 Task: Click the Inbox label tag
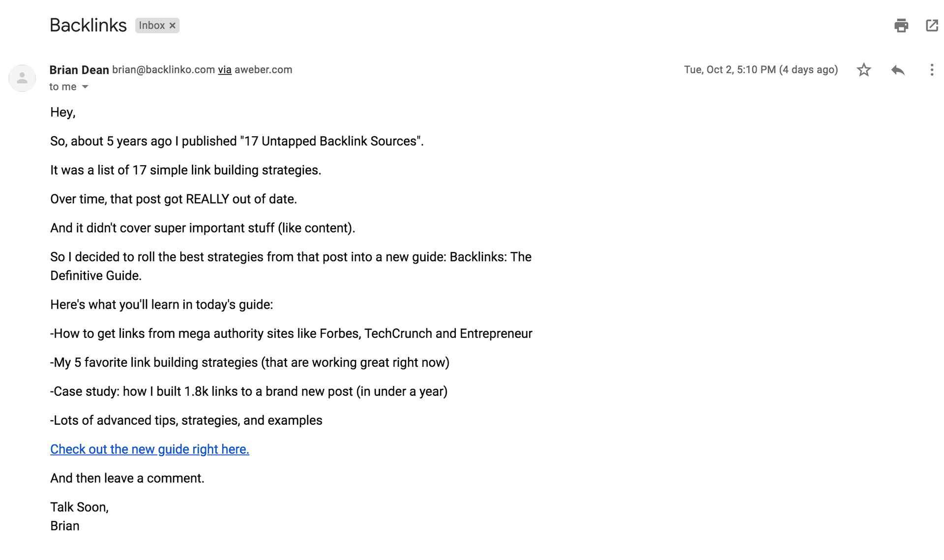(151, 26)
